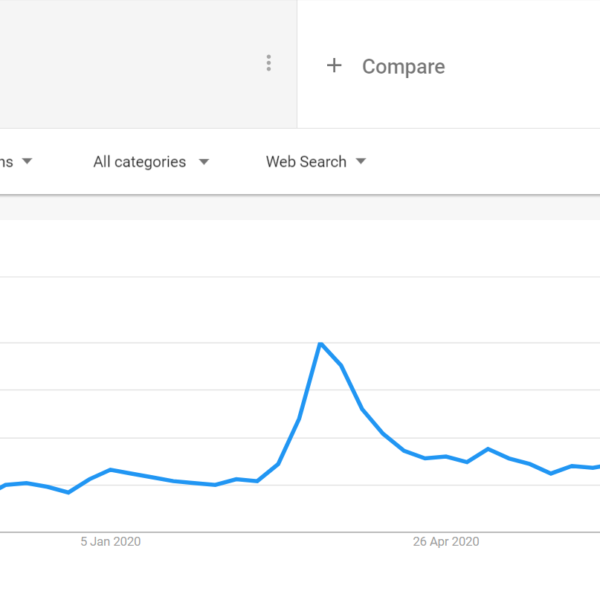Open the search term's three-dot options menu
The image size is (600, 600).
[x=268, y=63]
